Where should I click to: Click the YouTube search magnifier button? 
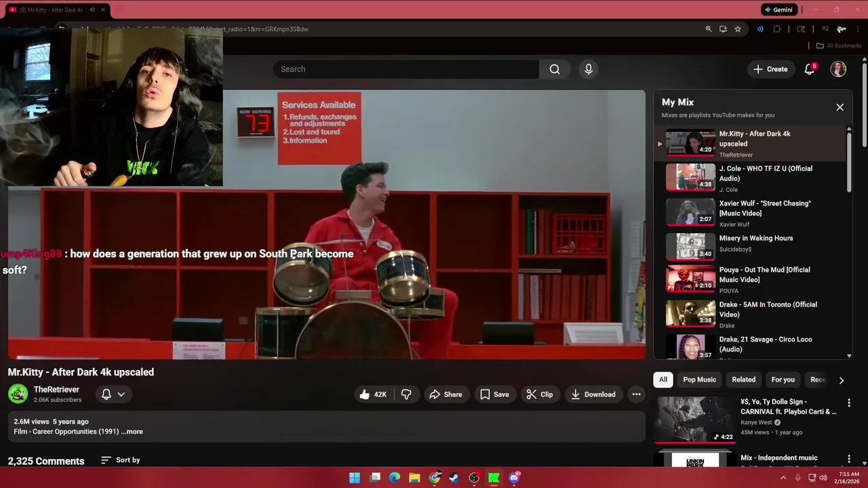(x=555, y=69)
